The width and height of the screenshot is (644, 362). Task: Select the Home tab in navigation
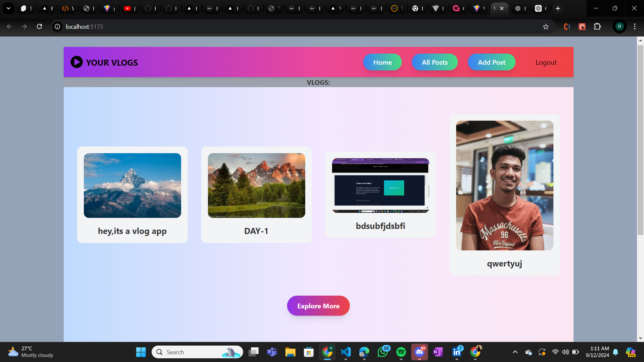click(383, 62)
